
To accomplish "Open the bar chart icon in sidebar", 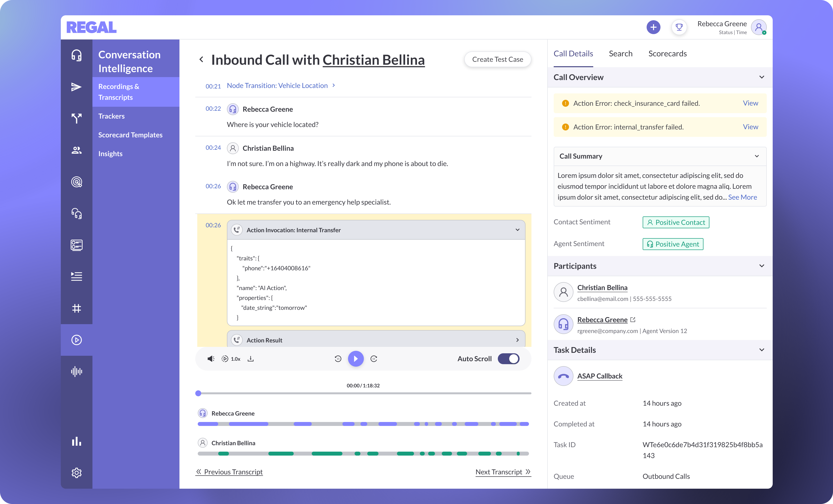I will [76, 441].
